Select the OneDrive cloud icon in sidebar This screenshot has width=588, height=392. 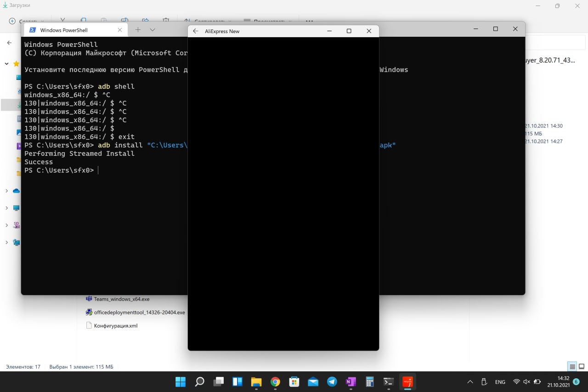pos(17,191)
